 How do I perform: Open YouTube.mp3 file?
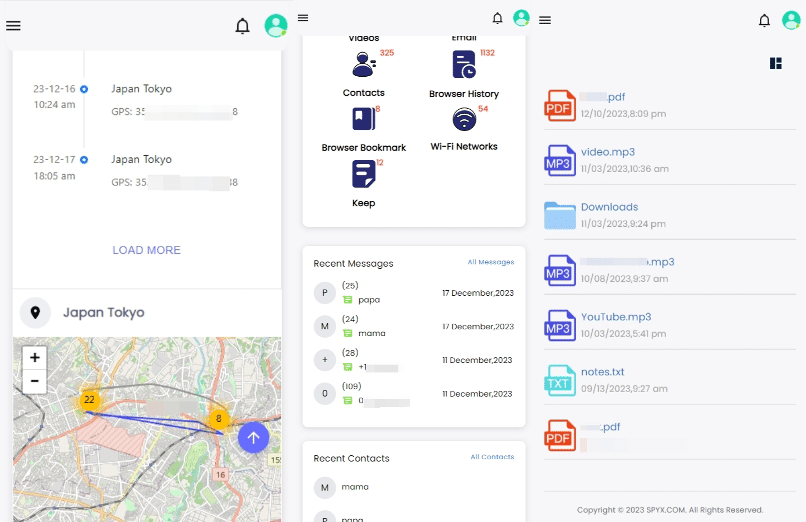670,325
